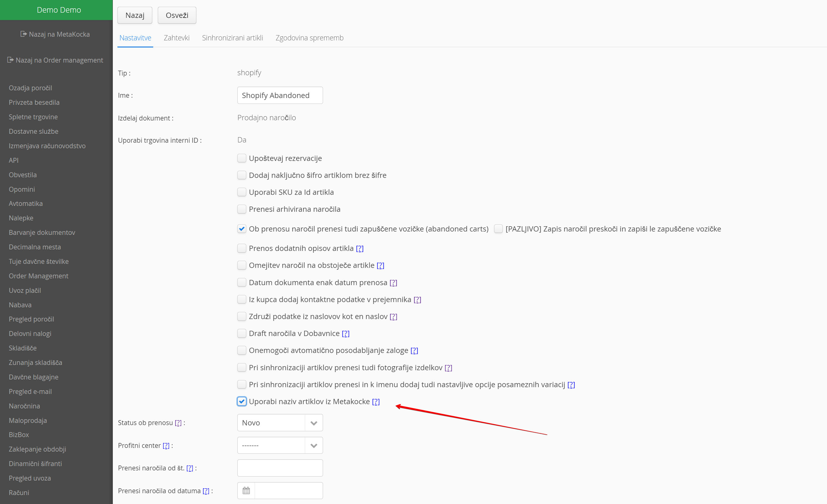Open help [?] next to Status ob prenosu
Image resolution: width=827 pixels, height=504 pixels.
pyautogui.click(x=178, y=423)
